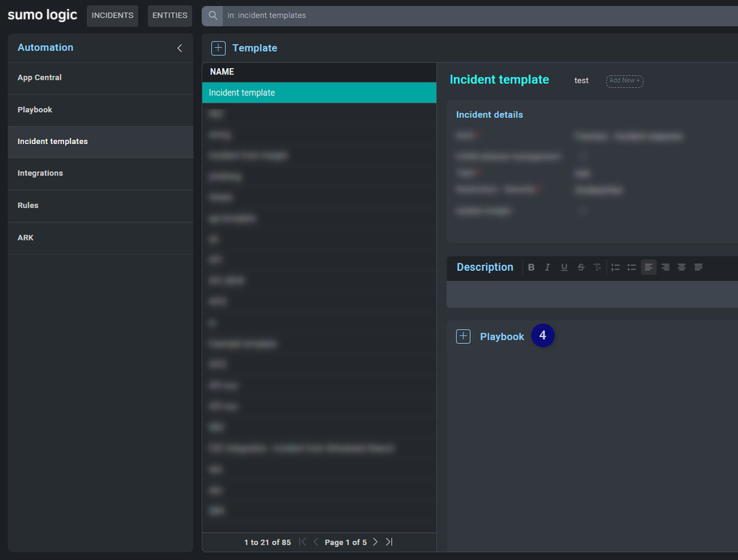Open Integrations in Automation sidebar
Image resolution: width=738 pixels, height=560 pixels.
coord(40,173)
